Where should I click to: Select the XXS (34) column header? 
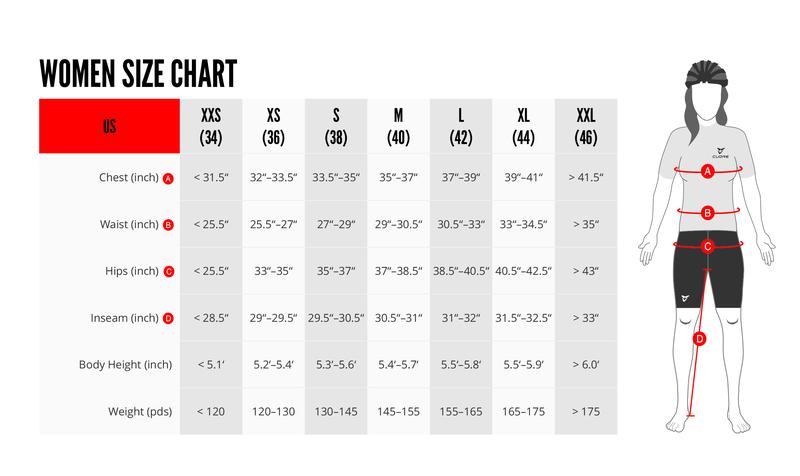coord(211,126)
